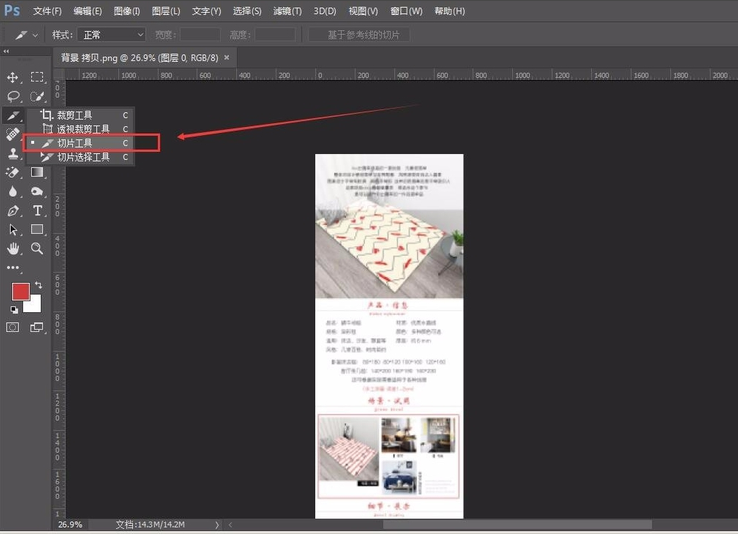Choose 切片选择工具 from the flyout
The height and width of the screenshot is (534, 738).
pos(83,157)
